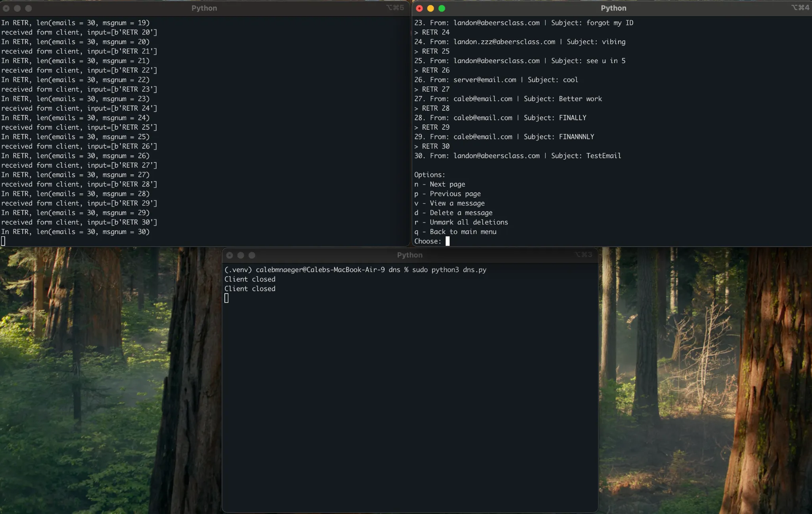Click the log line input=[b'RETR 20']
Viewport: 812px width, 514px height.
pyautogui.click(x=79, y=32)
